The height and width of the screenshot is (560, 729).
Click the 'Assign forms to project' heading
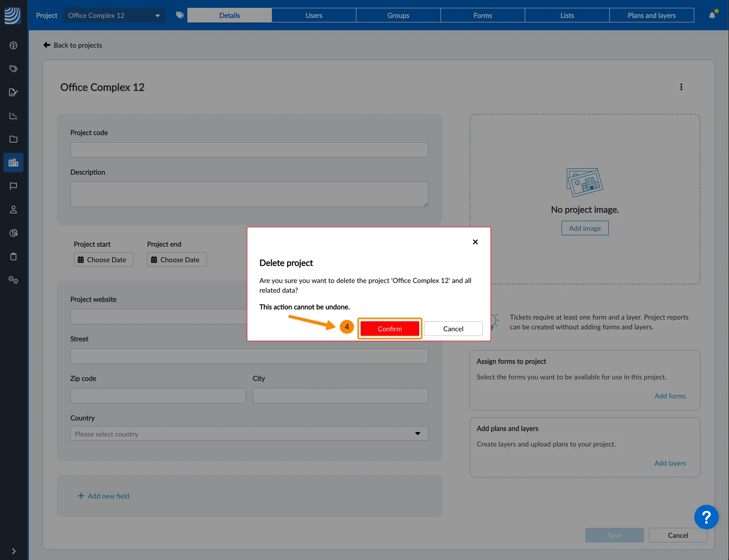(x=511, y=361)
